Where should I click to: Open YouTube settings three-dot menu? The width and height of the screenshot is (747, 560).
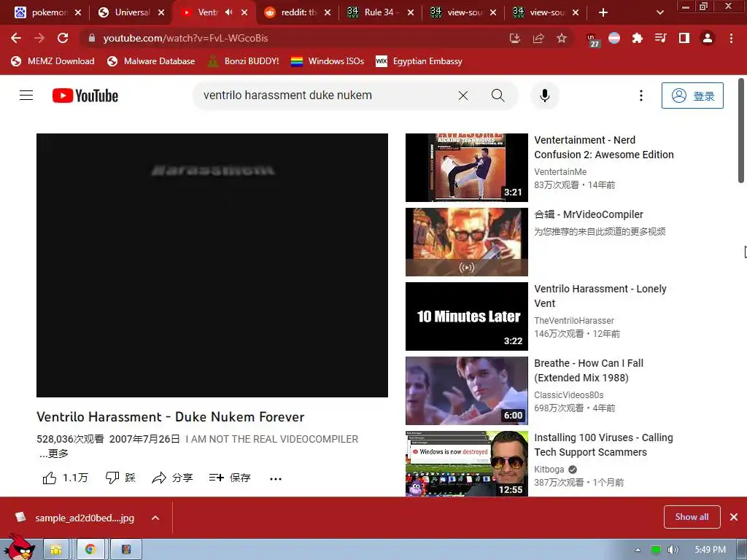[x=640, y=96]
